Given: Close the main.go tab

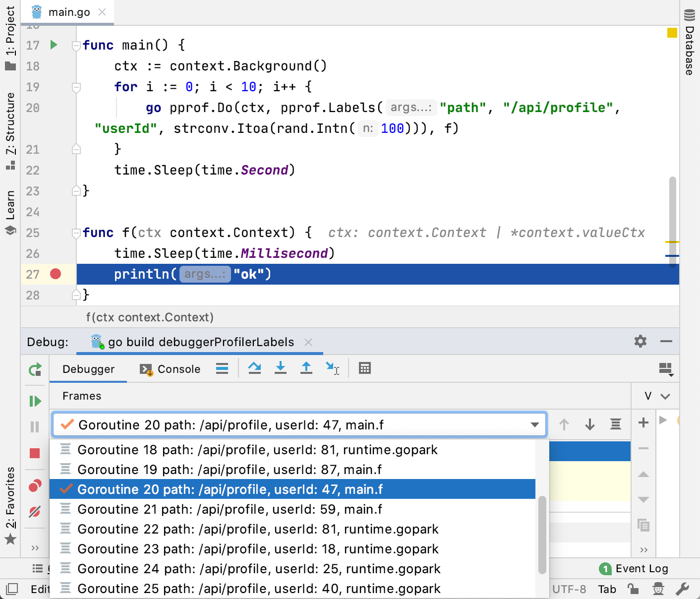Looking at the screenshot, I should [x=102, y=12].
